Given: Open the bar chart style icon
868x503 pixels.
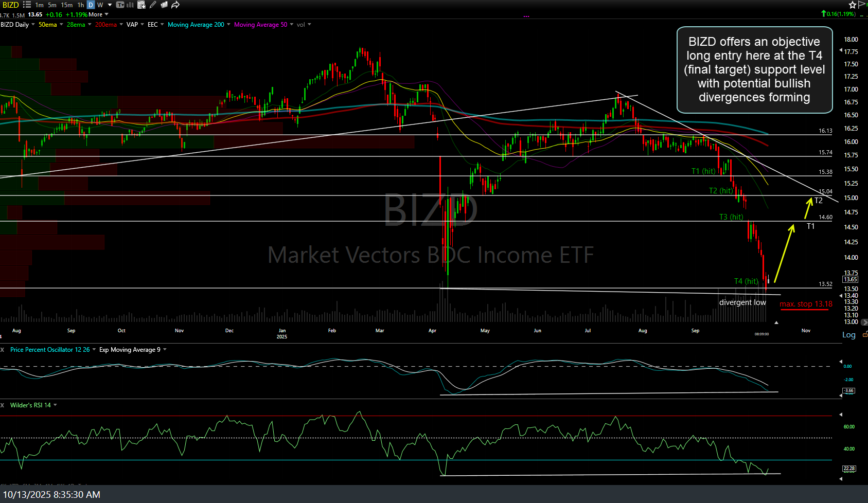Looking at the screenshot, I should pyautogui.click(x=130, y=5).
